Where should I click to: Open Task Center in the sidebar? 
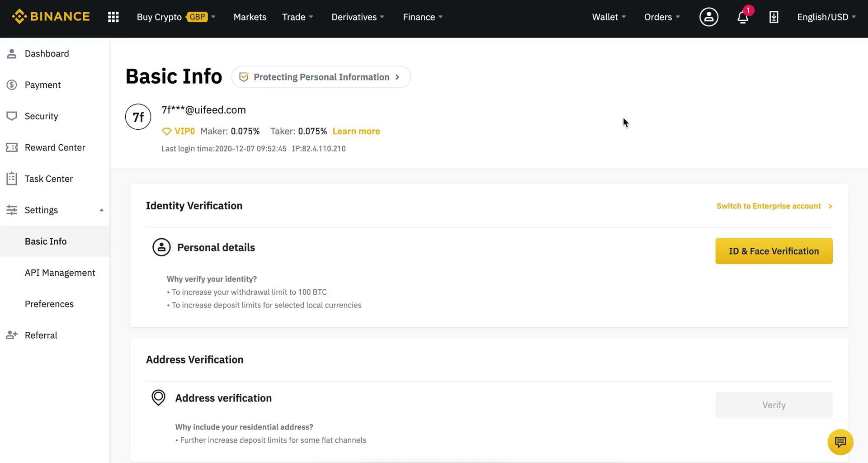pos(55,179)
